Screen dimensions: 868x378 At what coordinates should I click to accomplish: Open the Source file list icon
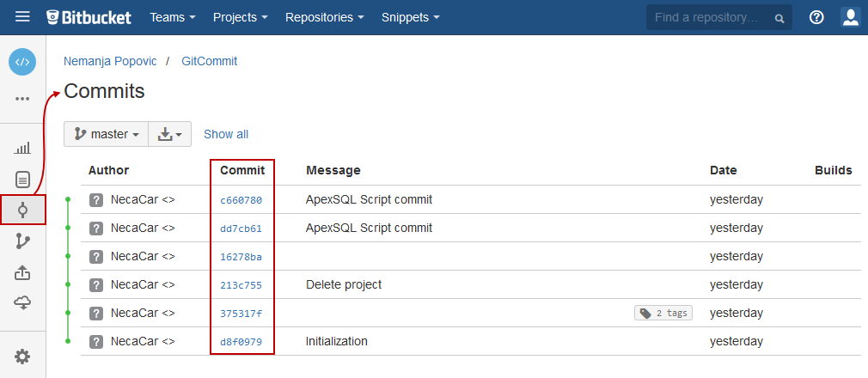pos(22,180)
